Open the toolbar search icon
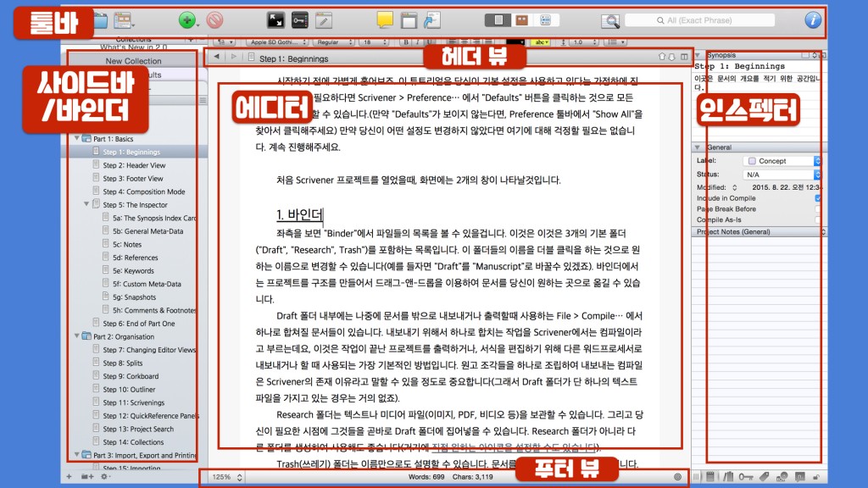Viewport: 868px width, 488px height. click(610, 20)
